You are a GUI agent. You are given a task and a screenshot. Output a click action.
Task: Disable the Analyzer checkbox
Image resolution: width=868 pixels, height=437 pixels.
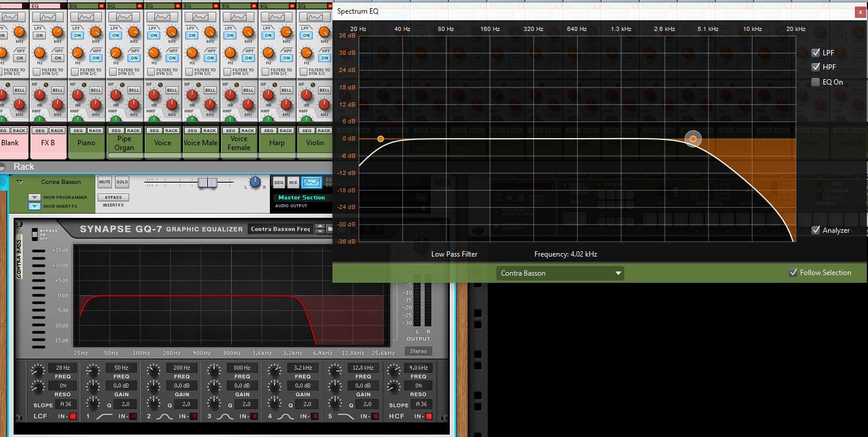click(816, 230)
